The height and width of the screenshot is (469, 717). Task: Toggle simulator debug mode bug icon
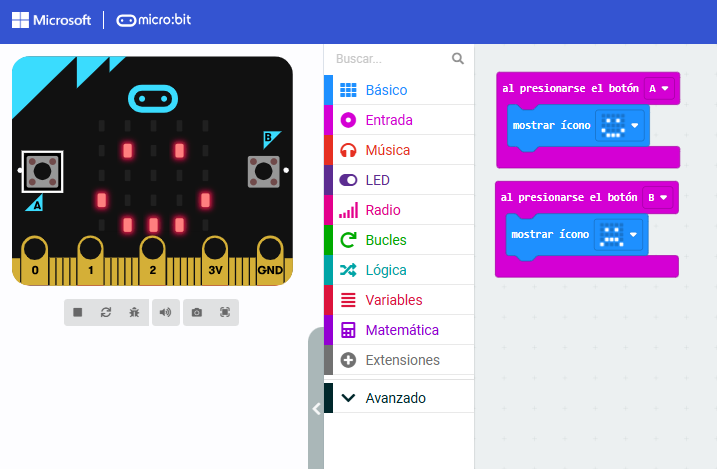(x=134, y=312)
